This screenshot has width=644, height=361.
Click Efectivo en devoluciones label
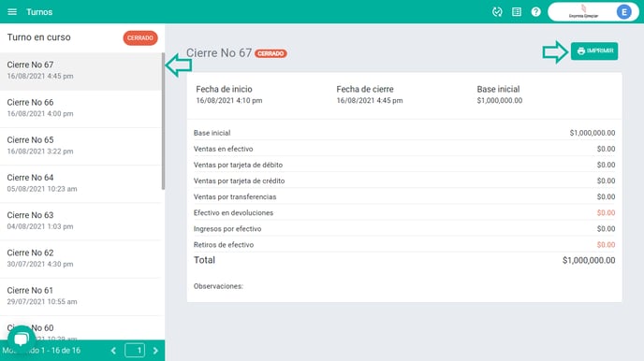point(233,213)
